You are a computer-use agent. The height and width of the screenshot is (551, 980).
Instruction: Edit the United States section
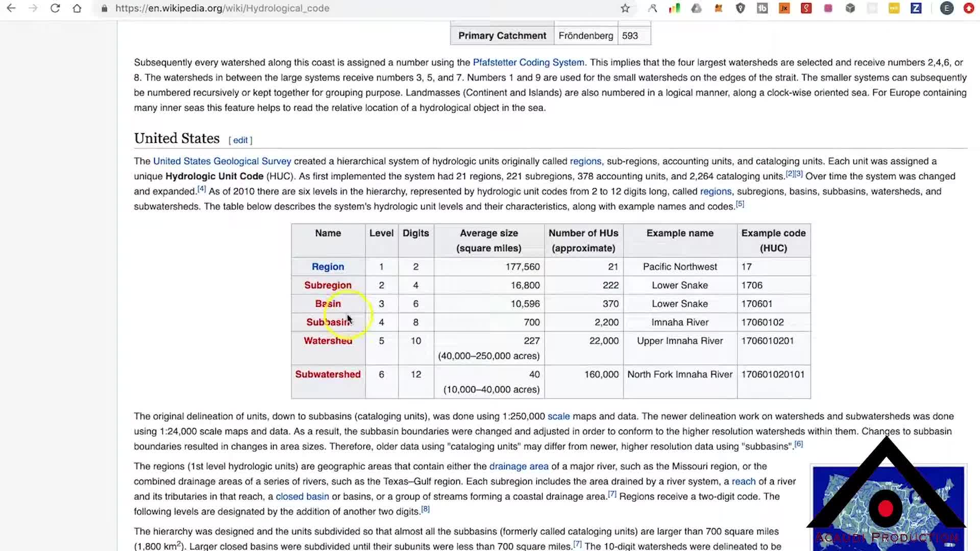coord(240,140)
